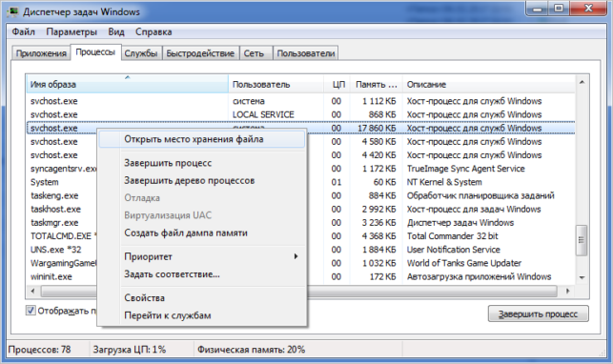The image size is (613, 364).
Task: Click the Загрузка ЦП: 1% status entry
Action: coord(130,350)
